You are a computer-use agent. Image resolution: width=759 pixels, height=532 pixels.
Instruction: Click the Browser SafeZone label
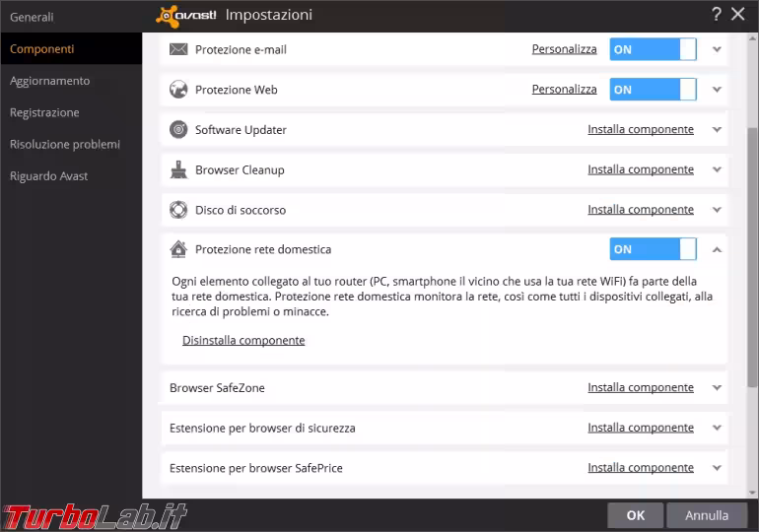[x=217, y=388]
